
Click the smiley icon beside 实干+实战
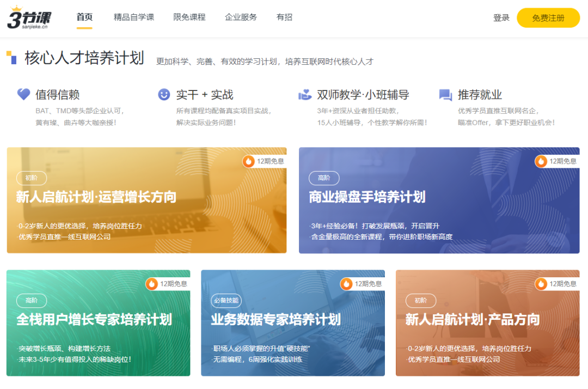pos(163,94)
